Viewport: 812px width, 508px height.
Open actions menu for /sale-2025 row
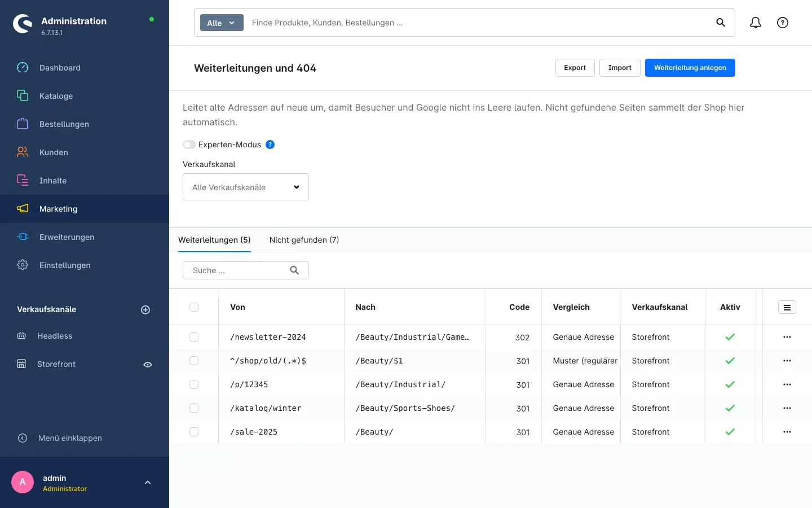(787, 432)
